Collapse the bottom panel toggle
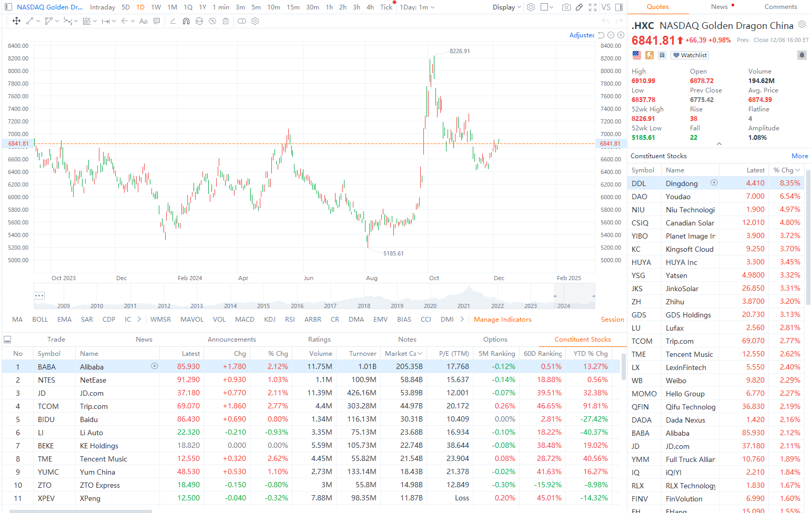This screenshot has height=513, width=812. pos(7,340)
